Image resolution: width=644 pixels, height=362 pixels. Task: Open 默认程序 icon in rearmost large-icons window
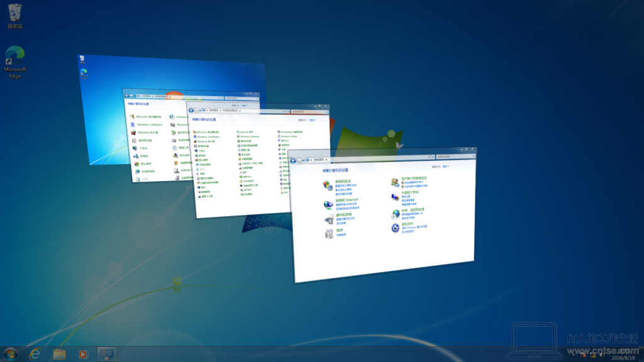click(x=136, y=164)
